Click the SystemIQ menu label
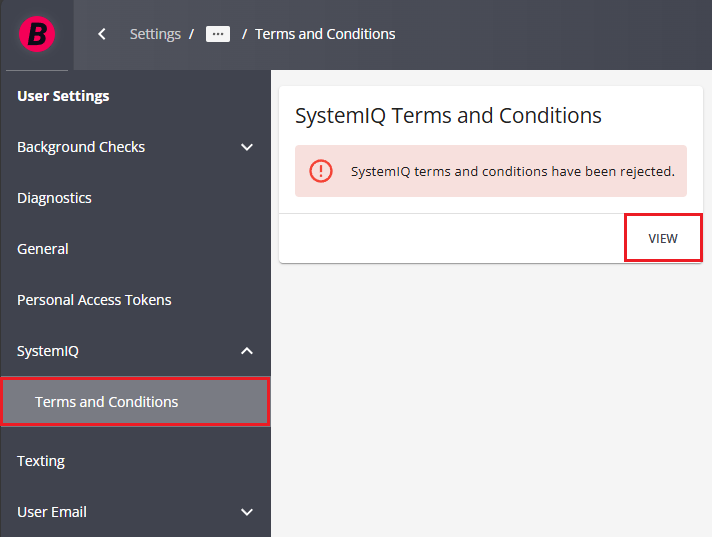 48,351
